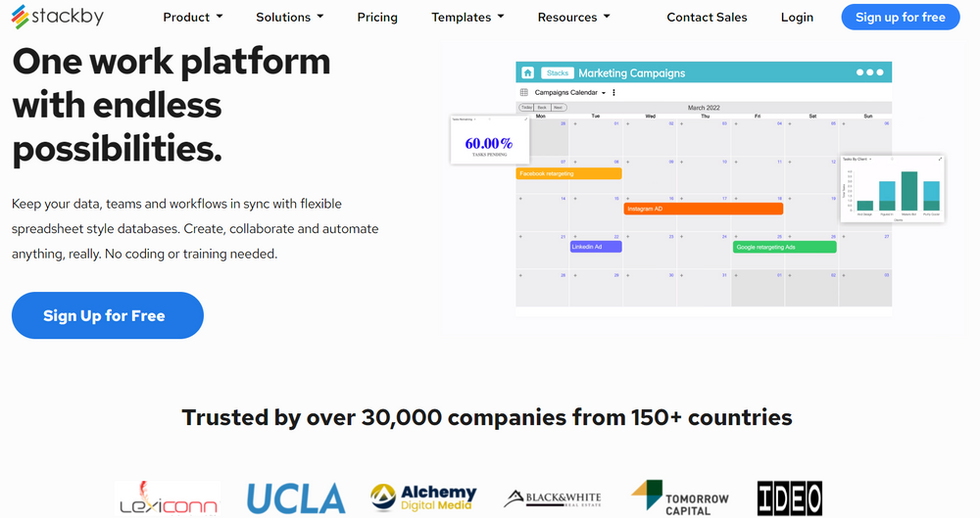
Task: Click the Alchemy Digital Media logo
Action: (x=424, y=498)
